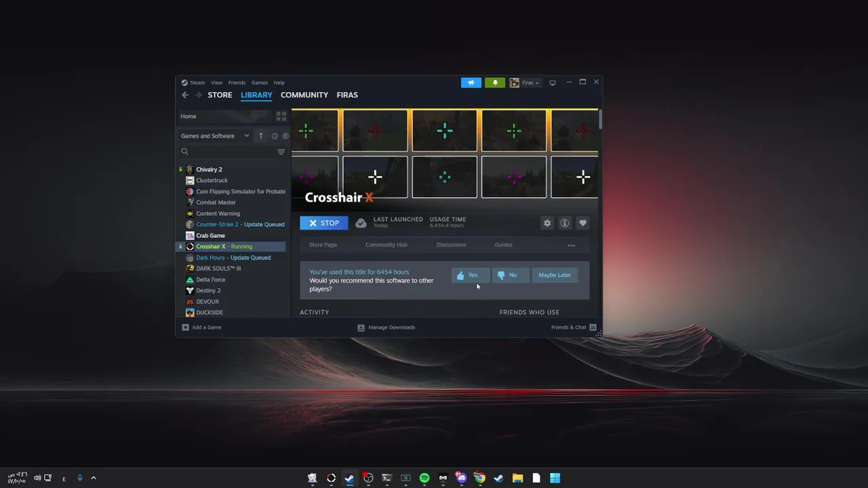This screenshot has height=488, width=868.
Task: Open the FIRAS profile tab
Action: coord(347,95)
